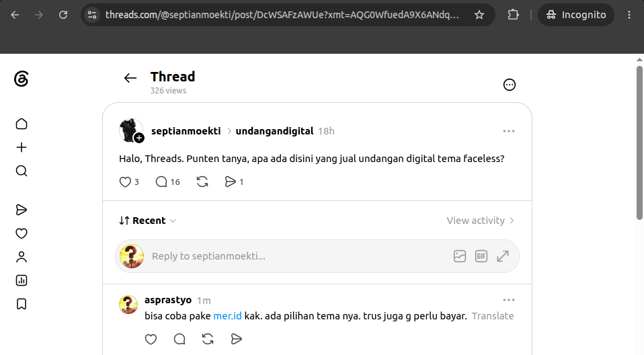The width and height of the screenshot is (644, 355).
Task: Click the threads.com address bar URL
Action: click(282, 15)
